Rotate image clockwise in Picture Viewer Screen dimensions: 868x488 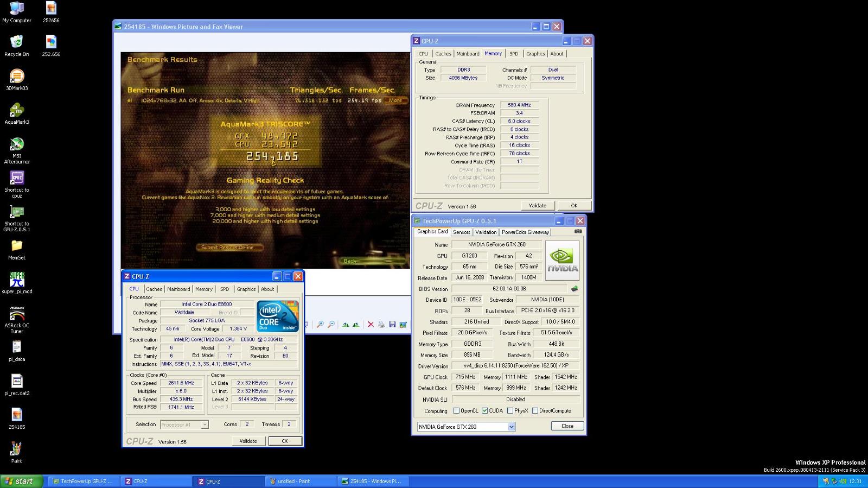coord(345,325)
